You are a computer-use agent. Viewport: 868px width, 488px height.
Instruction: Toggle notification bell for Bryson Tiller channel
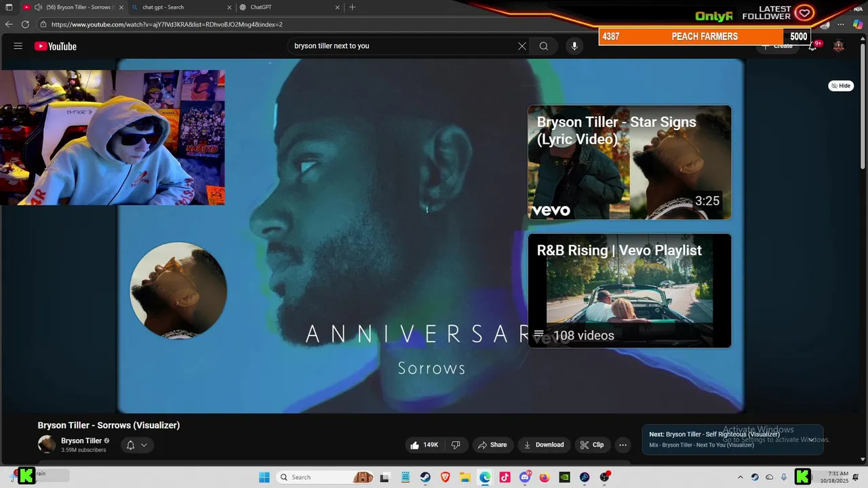click(137, 445)
